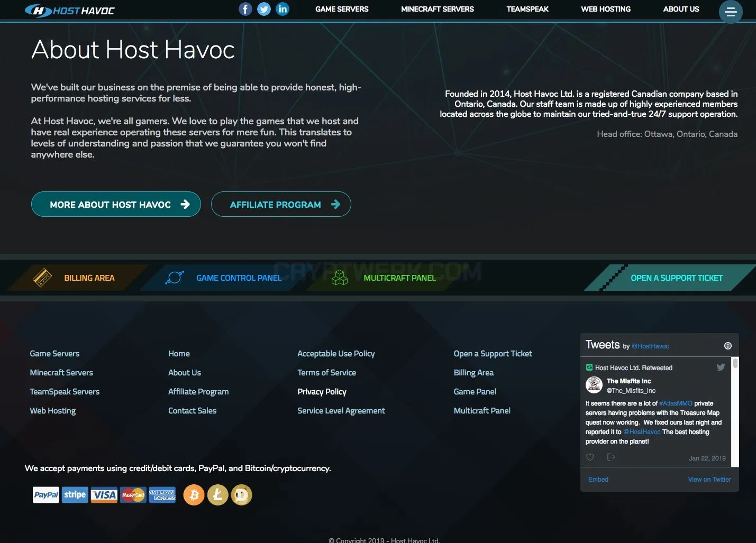
Task: Open footer About Us link
Action: click(x=185, y=373)
